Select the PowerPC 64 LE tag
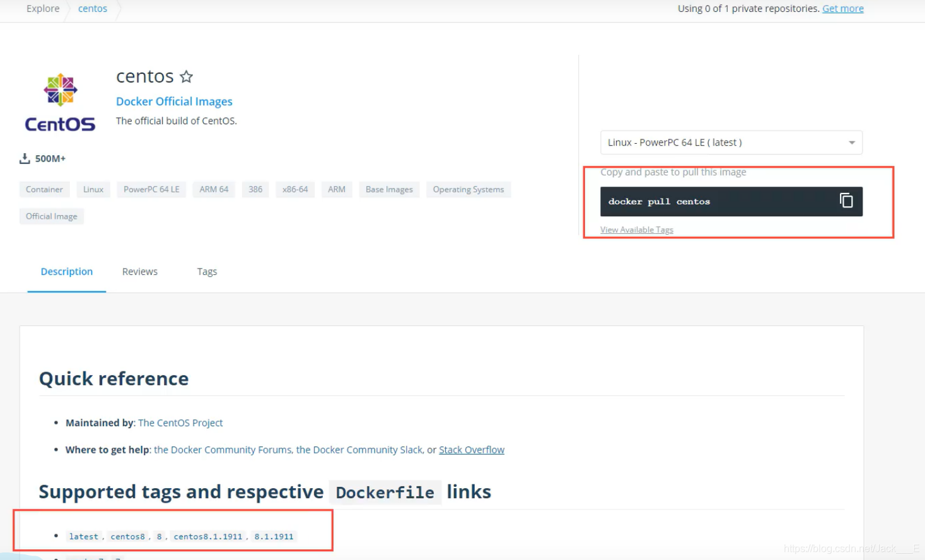This screenshot has height=560, width=925. (151, 189)
